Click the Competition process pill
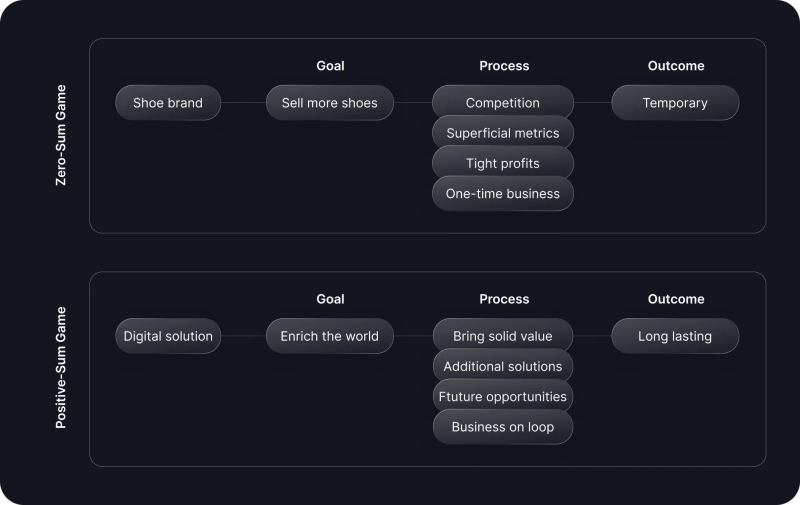 [x=503, y=101]
